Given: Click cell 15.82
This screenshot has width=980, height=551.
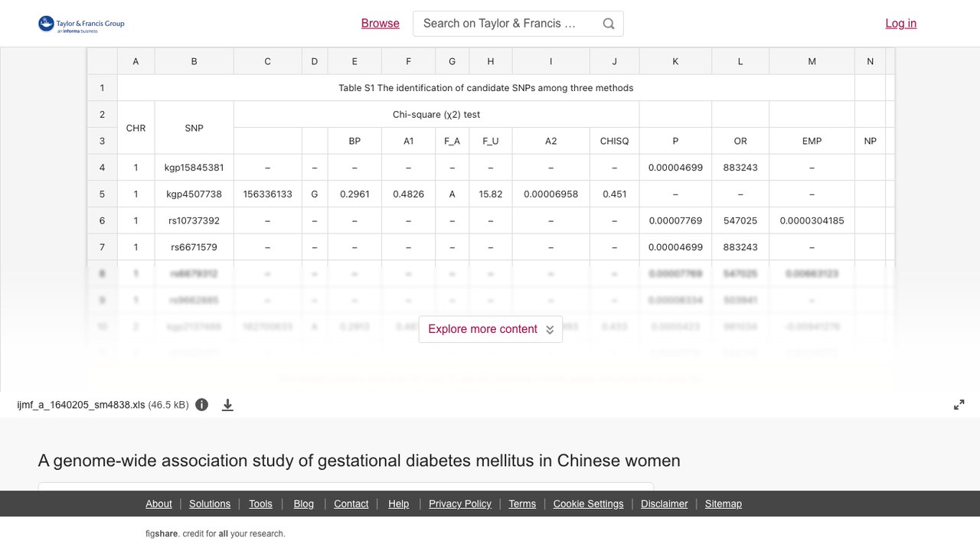Looking at the screenshot, I should point(491,194).
